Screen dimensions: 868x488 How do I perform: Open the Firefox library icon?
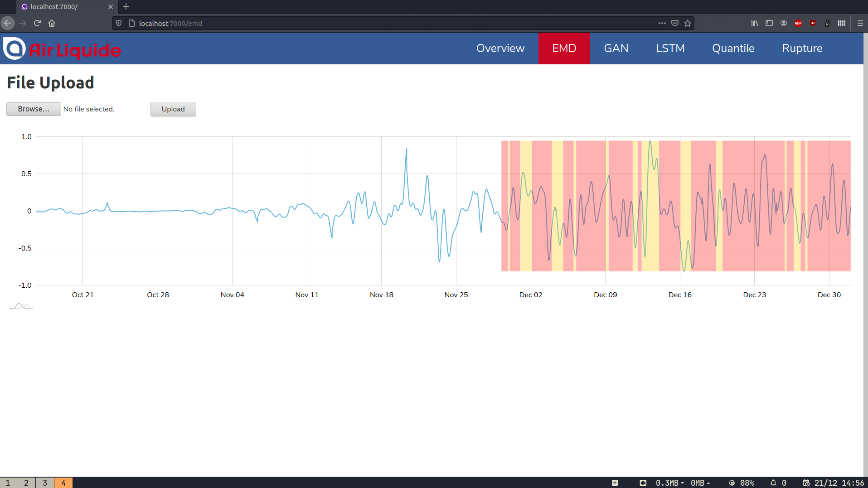point(755,23)
